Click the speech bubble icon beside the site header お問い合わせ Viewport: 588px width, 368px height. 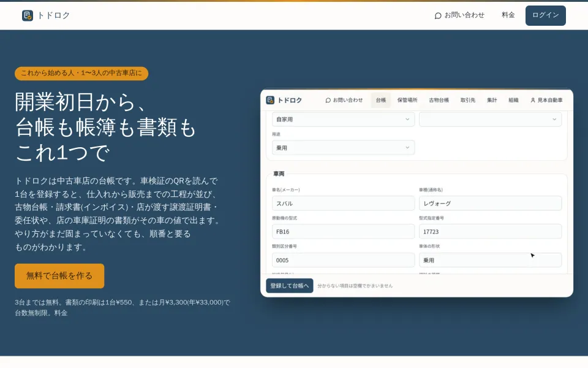coord(437,16)
